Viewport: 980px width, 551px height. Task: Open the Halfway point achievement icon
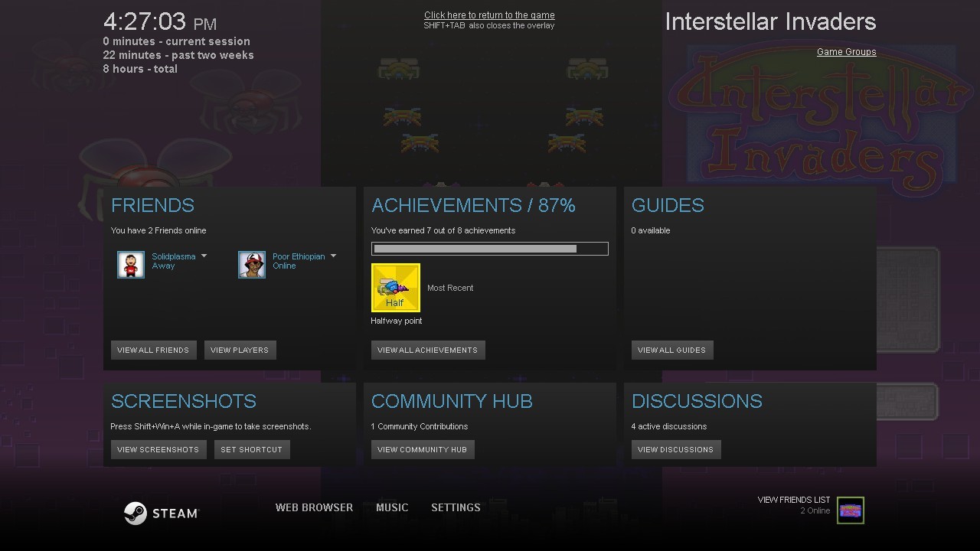click(x=396, y=288)
